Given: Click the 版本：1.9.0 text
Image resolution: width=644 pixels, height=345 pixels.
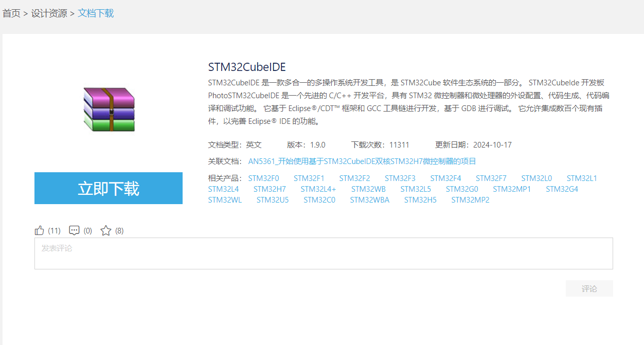Looking at the screenshot, I should [306, 145].
